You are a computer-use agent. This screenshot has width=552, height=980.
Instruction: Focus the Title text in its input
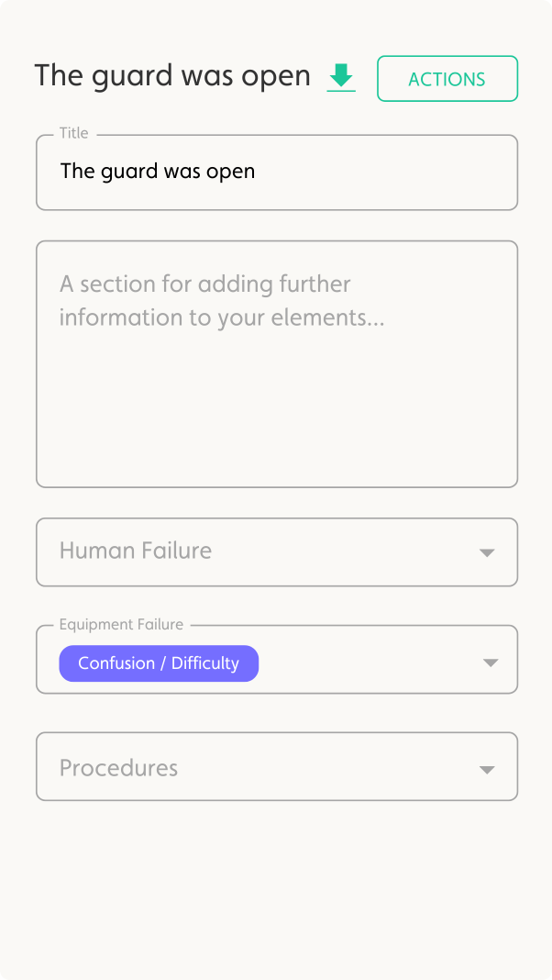point(157,172)
